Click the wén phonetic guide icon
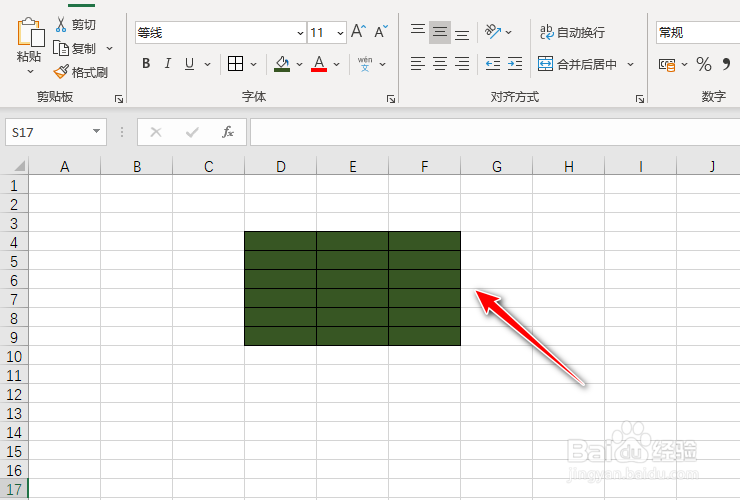The width and height of the screenshot is (740, 500). (365, 64)
